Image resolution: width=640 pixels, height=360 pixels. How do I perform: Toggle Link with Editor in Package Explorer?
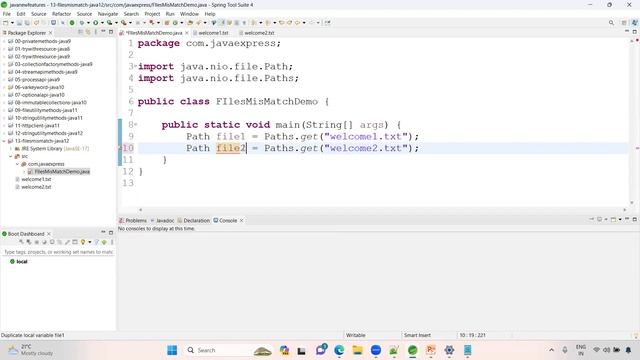[88, 32]
